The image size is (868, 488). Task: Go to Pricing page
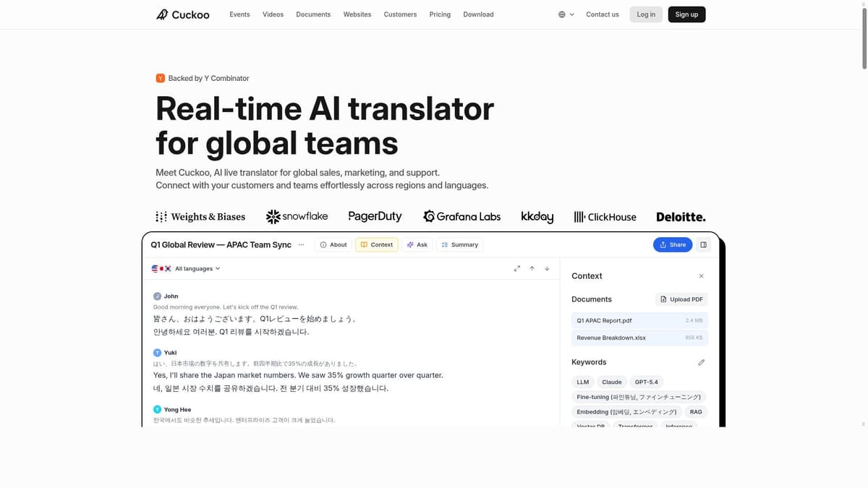[x=440, y=14]
